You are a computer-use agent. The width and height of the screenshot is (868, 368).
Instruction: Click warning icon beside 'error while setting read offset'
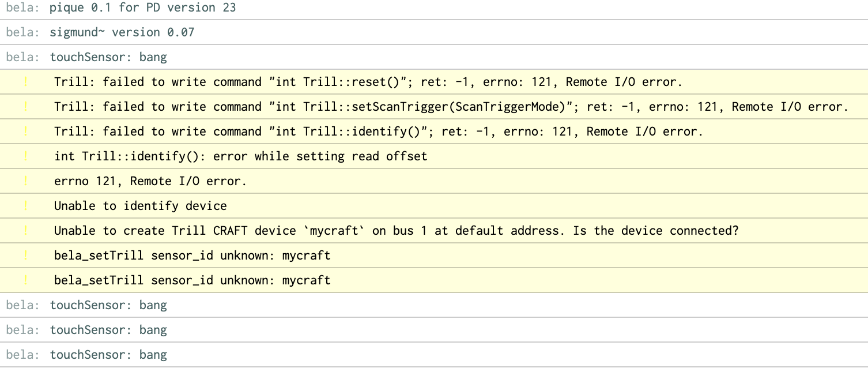coord(25,156)
